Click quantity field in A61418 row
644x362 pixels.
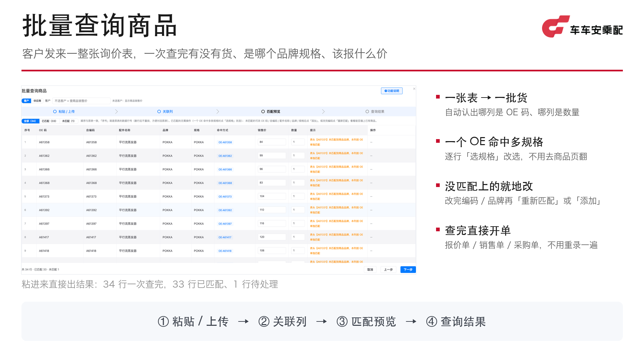(298, 251)
